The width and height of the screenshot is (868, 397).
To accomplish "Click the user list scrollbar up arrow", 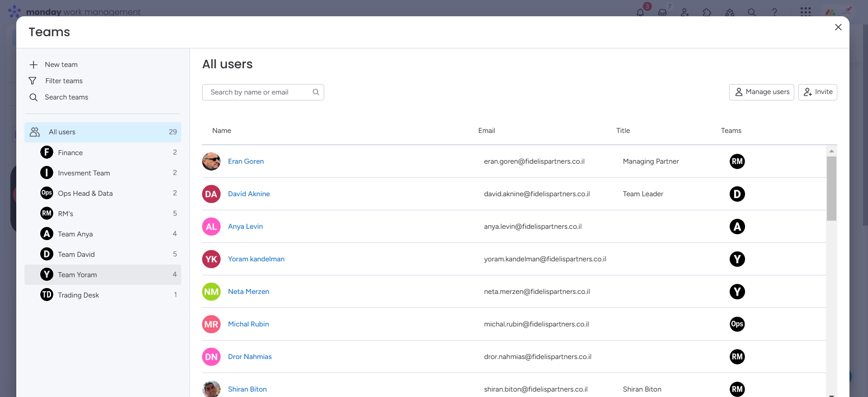I will coord(831,151).
